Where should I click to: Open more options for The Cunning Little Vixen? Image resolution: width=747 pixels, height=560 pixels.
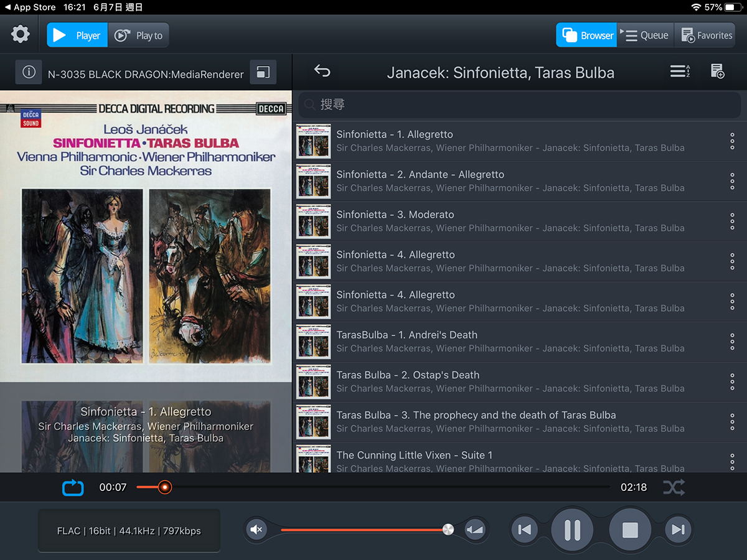(732, 460)
